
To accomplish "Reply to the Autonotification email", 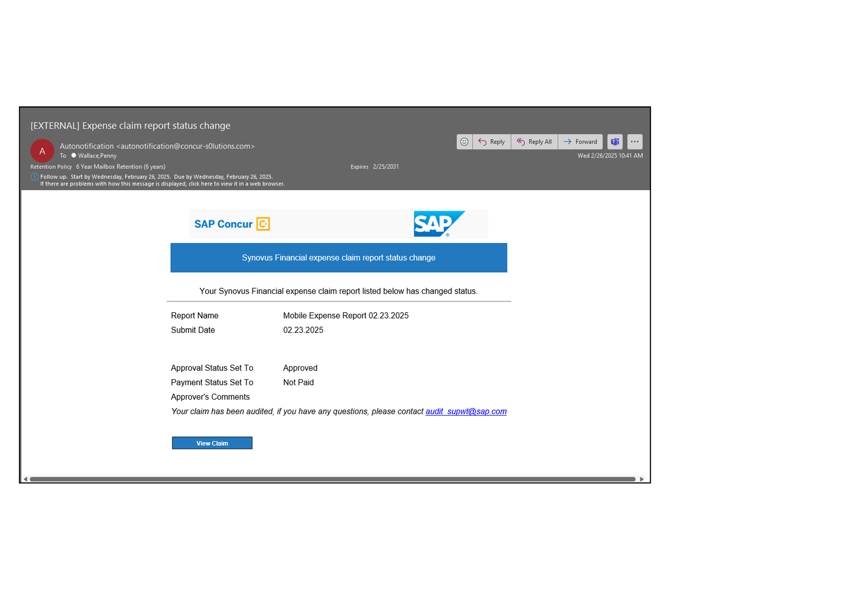I will [492, 142].
